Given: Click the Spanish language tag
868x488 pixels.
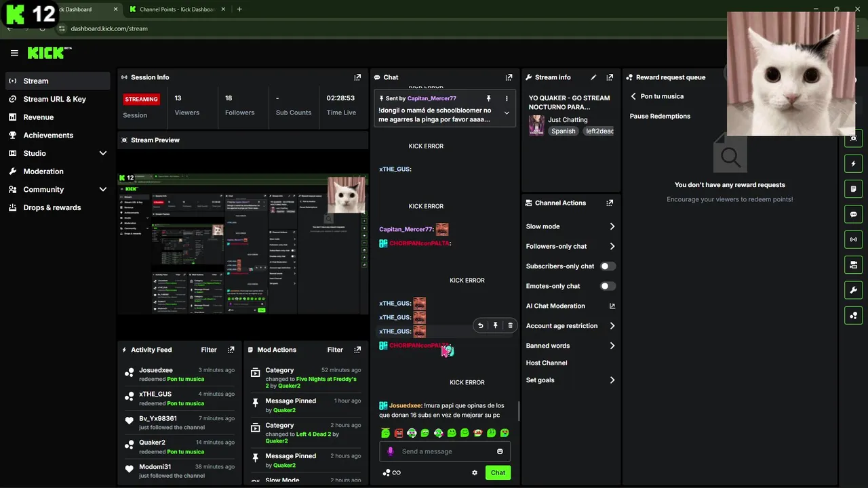Looking at the screenshot, I should pyautogui.click(x=563, y=131).
